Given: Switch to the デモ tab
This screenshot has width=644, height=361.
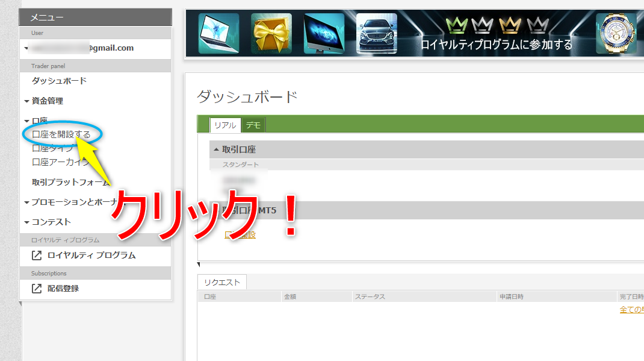Looking at the screenshot, I should tap(253, 125).
